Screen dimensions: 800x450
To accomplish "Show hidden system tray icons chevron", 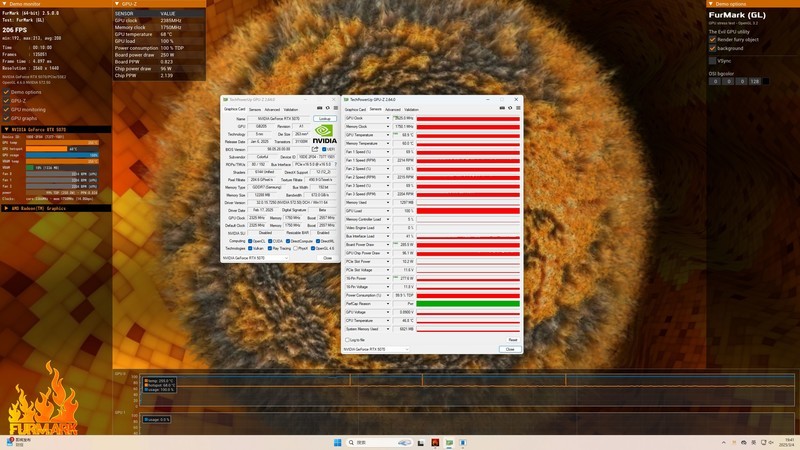I will point(723,442).
